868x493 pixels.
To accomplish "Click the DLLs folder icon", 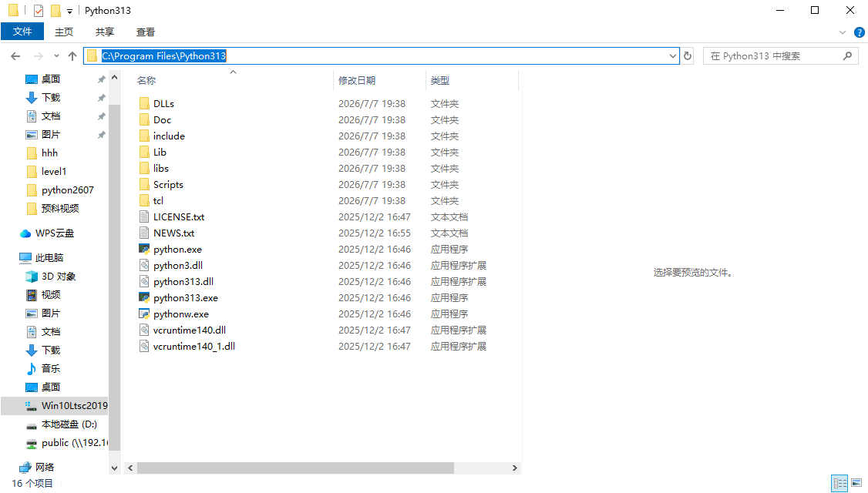I will pos(144,103).
